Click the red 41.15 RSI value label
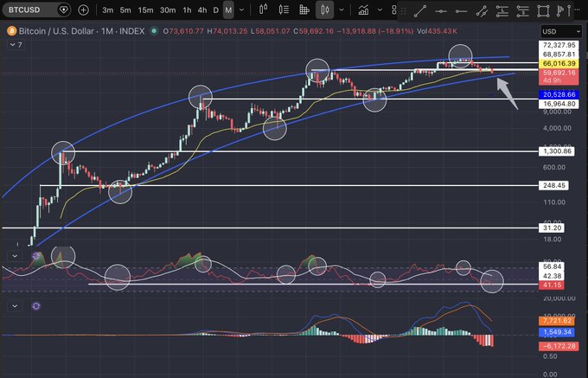 [552, 285]
